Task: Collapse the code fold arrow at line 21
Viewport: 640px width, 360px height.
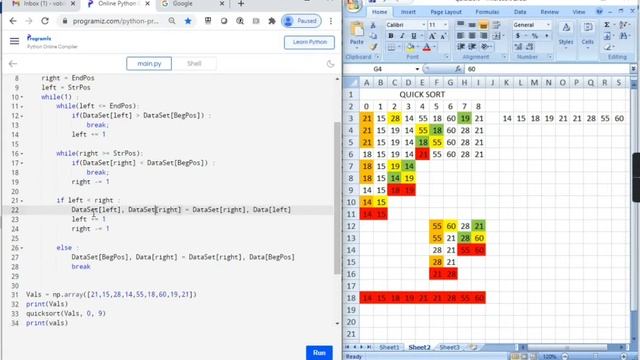Action: pyautogui.click(x=22, y=200)
